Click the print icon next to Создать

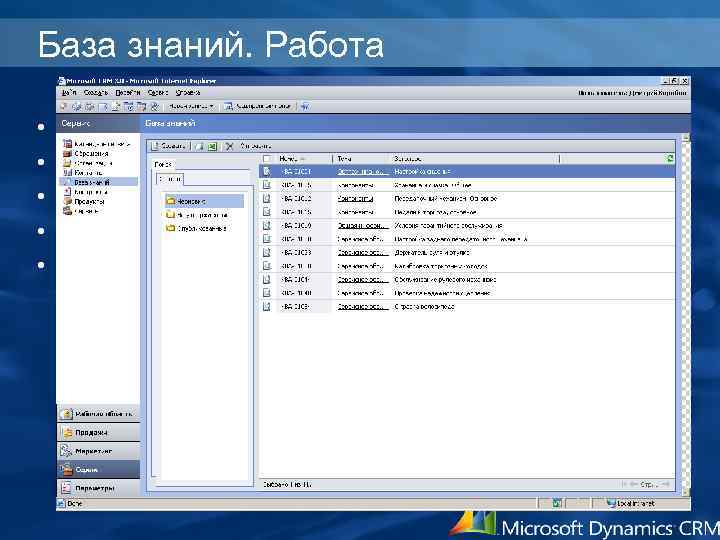point(199,146)
